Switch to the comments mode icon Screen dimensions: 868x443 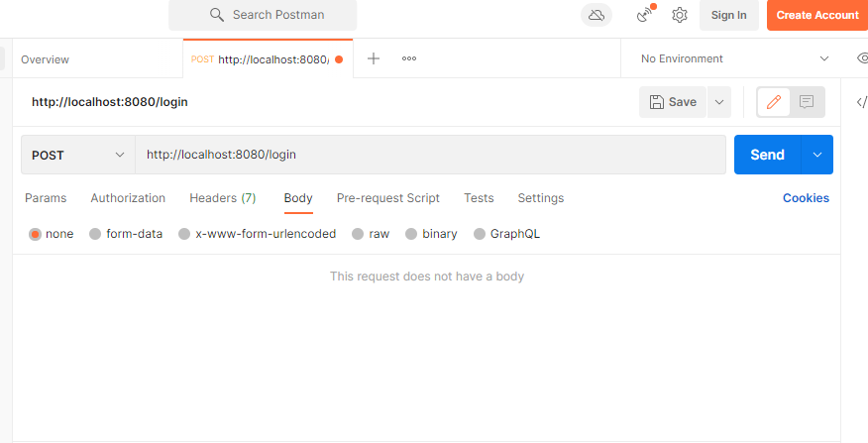[x=807, y=102]
